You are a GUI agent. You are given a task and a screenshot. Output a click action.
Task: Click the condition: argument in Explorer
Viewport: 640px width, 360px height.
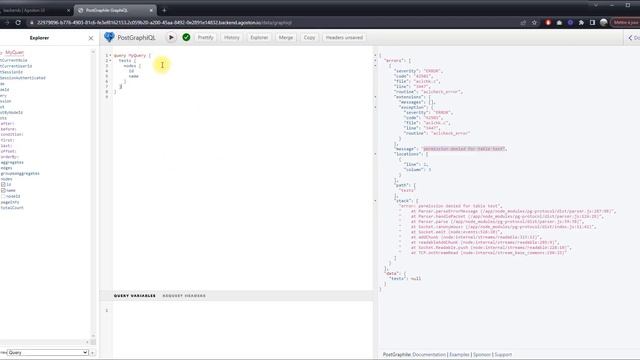(x=12, y=134)
